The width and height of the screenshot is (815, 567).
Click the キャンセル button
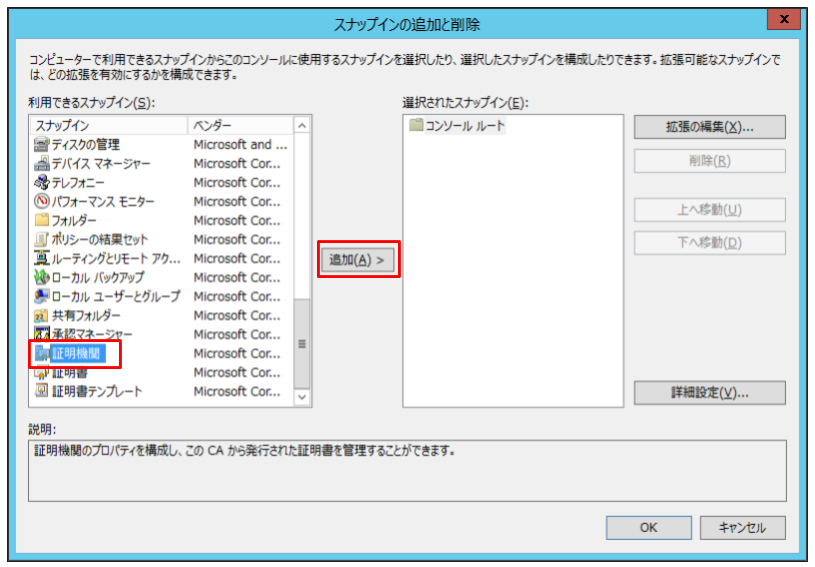point(742,528)
